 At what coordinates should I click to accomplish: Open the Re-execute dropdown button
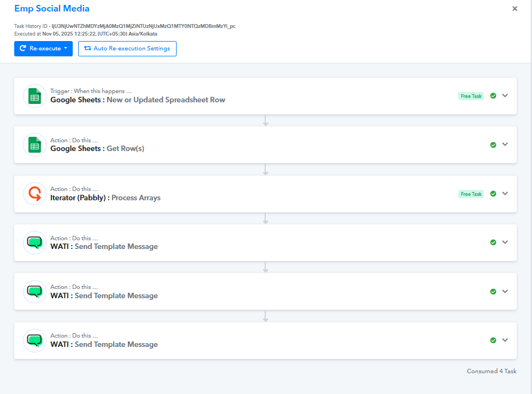[x=43, y=49]
